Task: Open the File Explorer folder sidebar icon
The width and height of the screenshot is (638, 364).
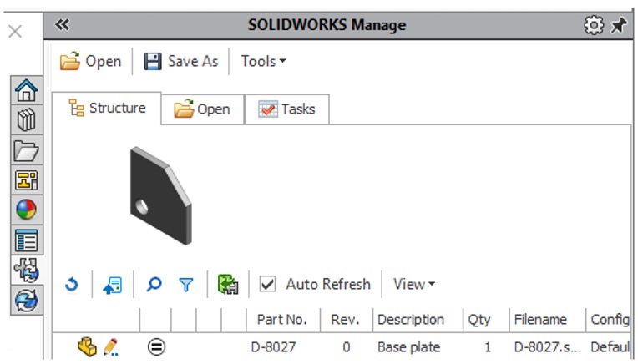Action: point(27,150)
